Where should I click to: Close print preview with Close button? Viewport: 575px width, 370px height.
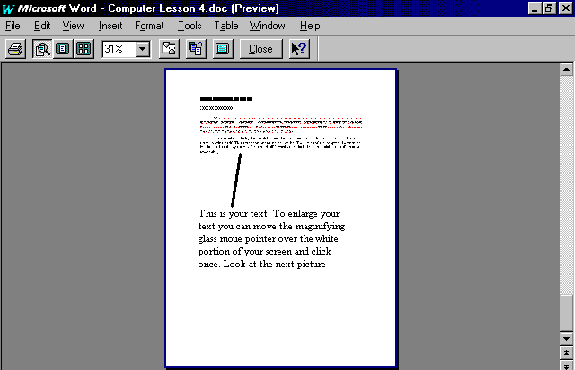(x=261, y=49)
